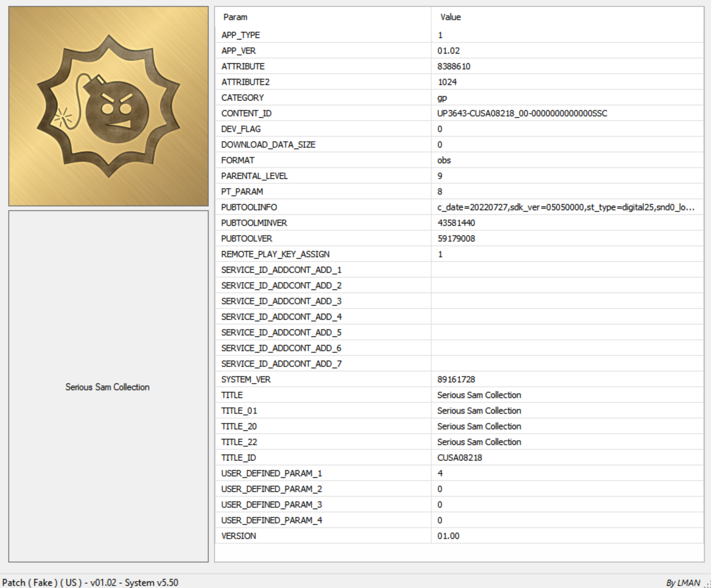Click the SERVICE_ID_ADDCONT_ADD_4 row
The height and width of the screenshot is (588, 711).
(x=459, y=317)
